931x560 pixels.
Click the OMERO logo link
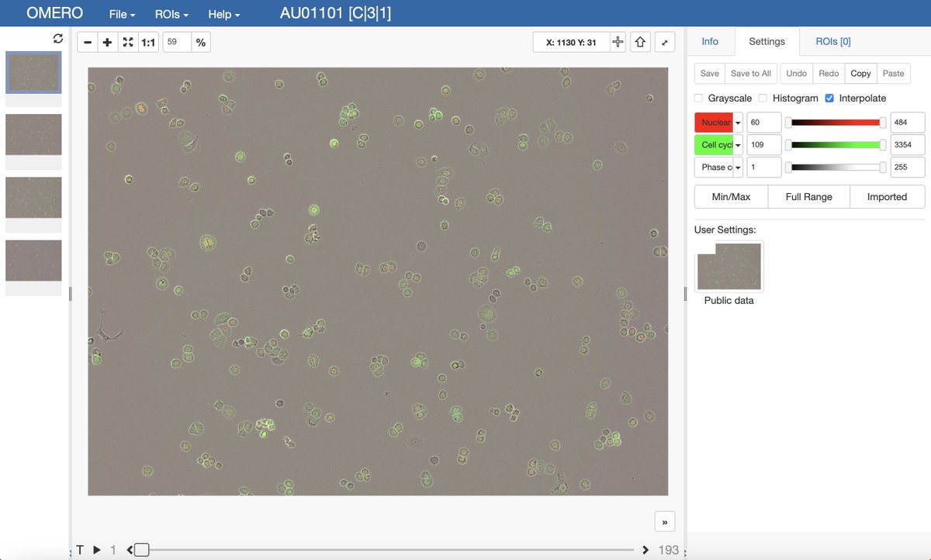click(54, 15)
